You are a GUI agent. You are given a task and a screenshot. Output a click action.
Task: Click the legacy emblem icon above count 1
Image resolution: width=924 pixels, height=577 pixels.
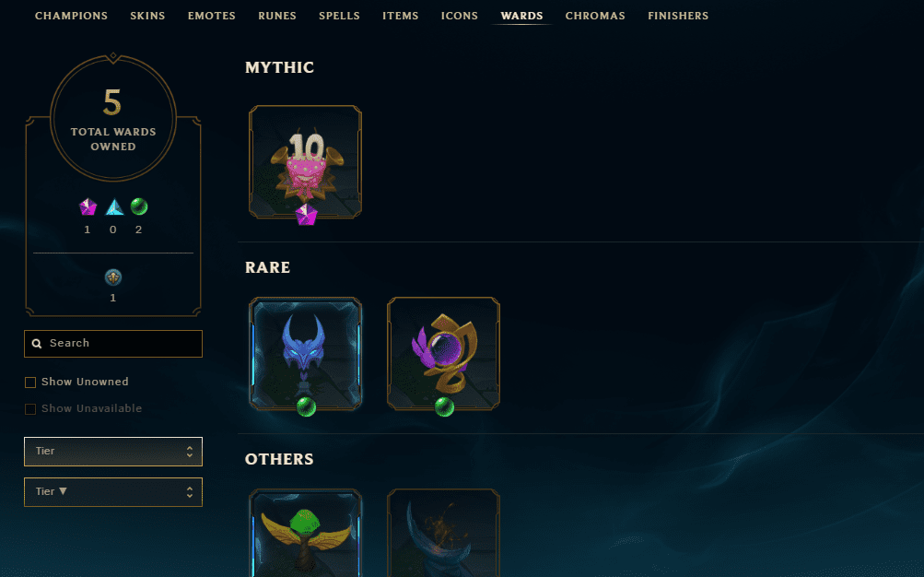pyautogui.click(x=113, y=277)
